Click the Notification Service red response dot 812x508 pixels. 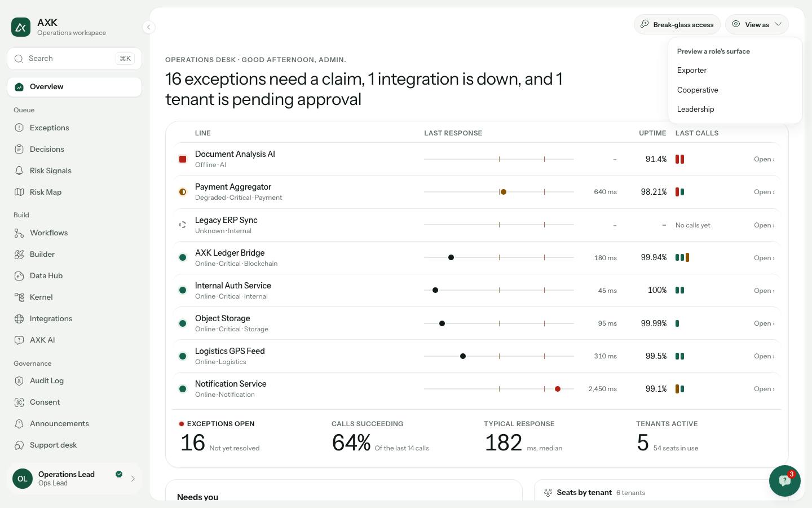tap(558, 389)
